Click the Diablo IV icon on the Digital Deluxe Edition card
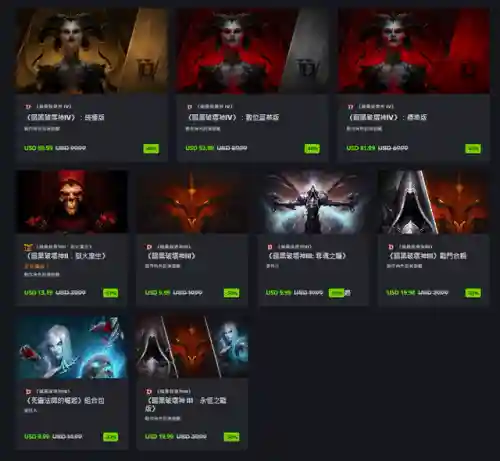This screenshot has height=461, width=500. pos(190,107)
